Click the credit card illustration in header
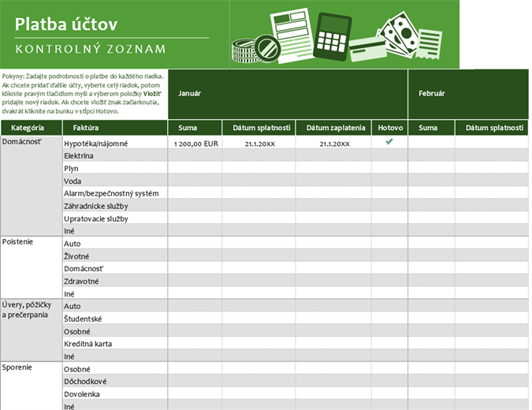Screen dimensions: 532x410 click(x=368, y=49)
